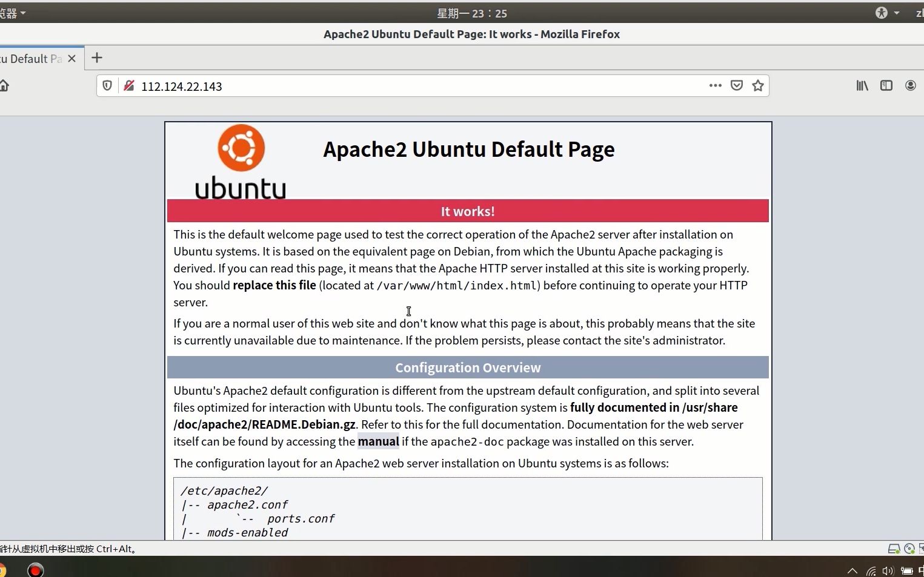Click the ports.conf entry in config tree
924x577 pixels.
pos(301,519)
